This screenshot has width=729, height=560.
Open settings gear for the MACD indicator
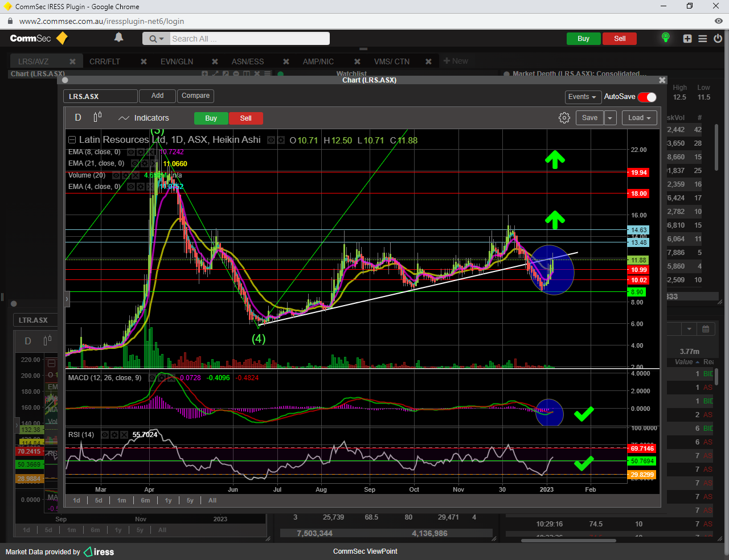coord(162,378)
